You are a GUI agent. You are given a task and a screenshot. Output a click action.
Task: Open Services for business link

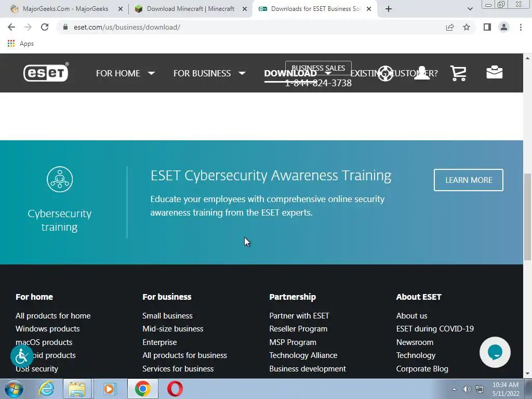coord(178,368)
